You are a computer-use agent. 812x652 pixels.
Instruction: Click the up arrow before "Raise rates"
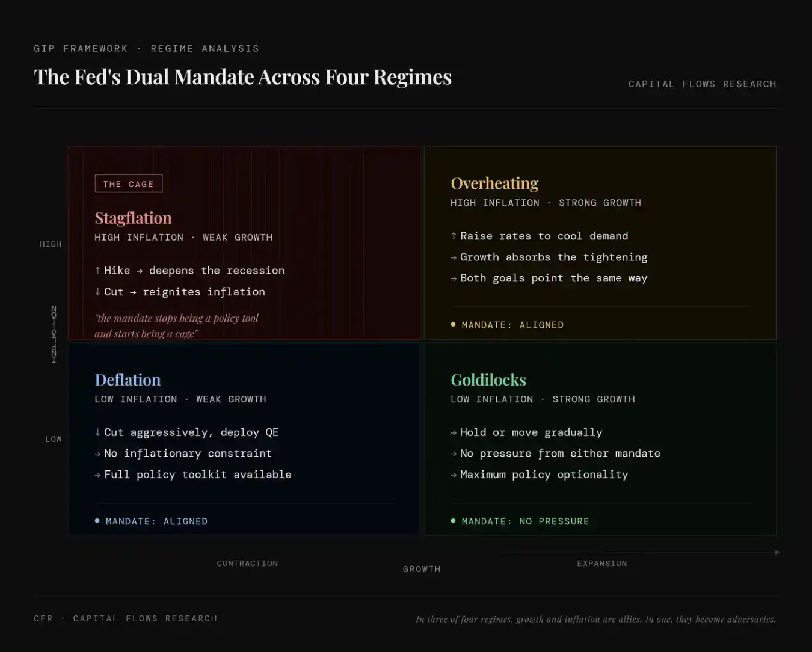coord(454,236)
